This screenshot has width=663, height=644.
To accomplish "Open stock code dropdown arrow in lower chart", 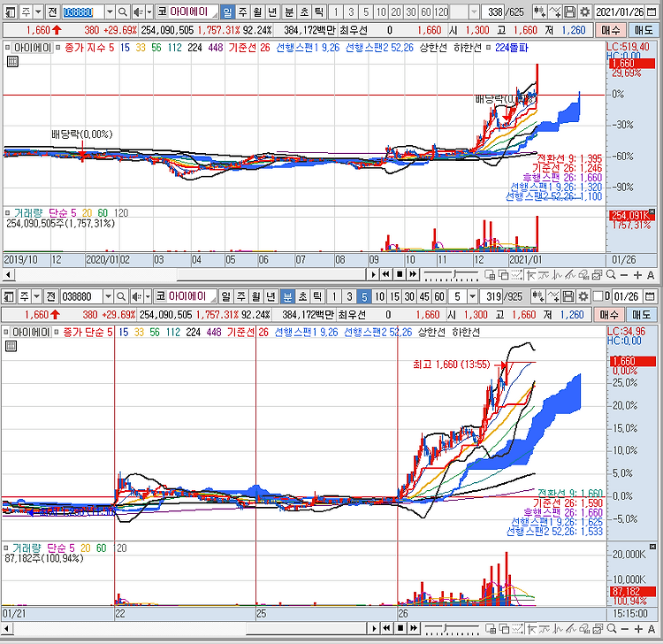I will pos(108,296).
